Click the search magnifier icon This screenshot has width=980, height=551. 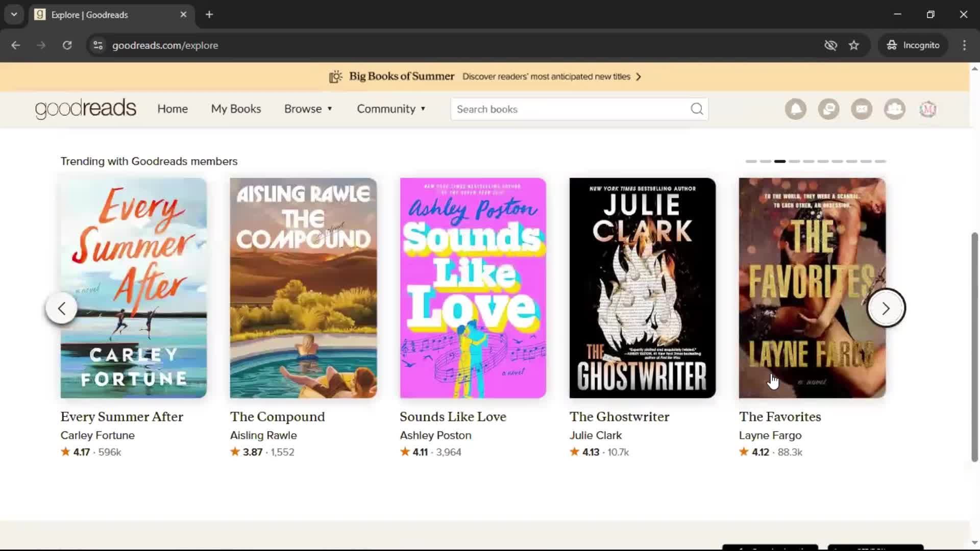coord(697,109)
